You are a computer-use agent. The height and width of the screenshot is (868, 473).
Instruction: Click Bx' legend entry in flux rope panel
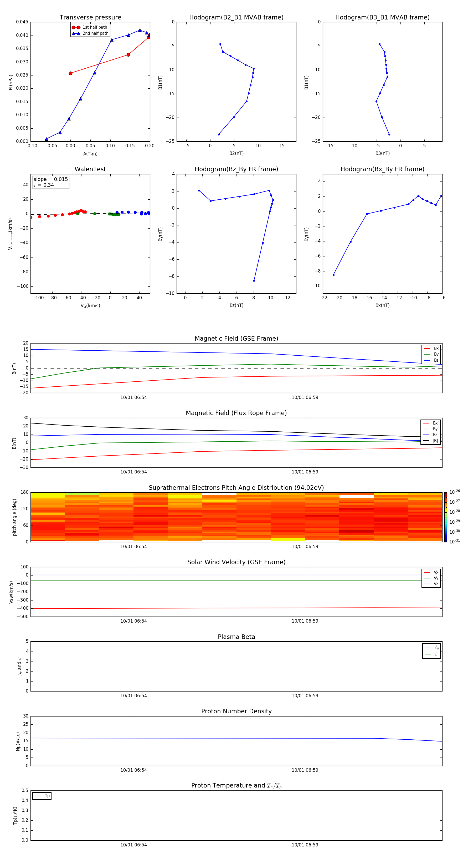[x=431, y=423]
